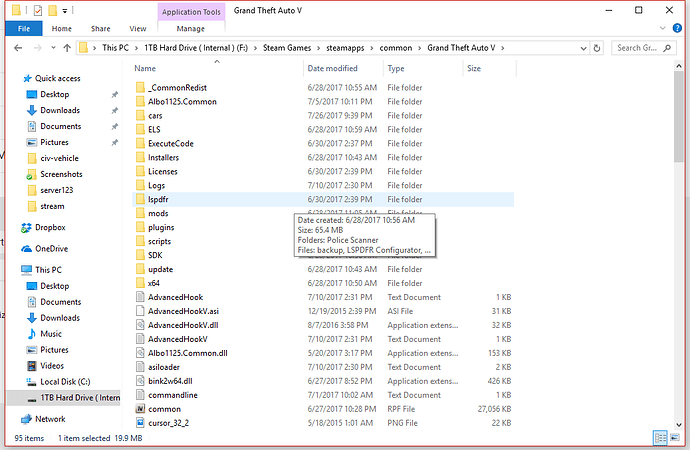Select the ELS folder icon

[140, 130]
